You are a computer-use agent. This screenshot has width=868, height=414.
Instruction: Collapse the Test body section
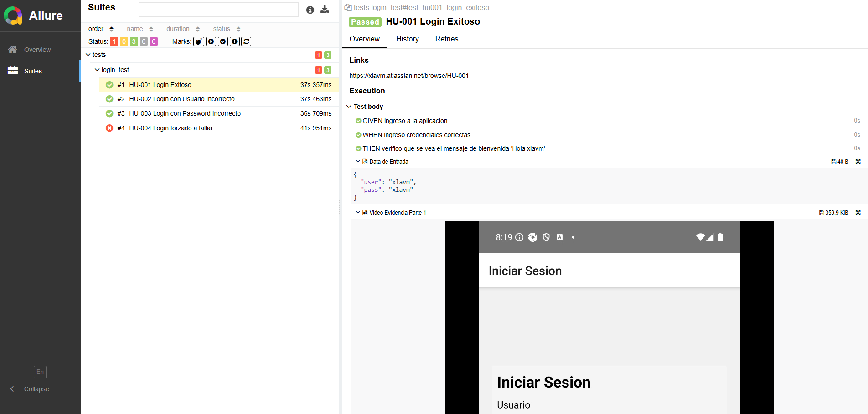click(x=349, y=107)
